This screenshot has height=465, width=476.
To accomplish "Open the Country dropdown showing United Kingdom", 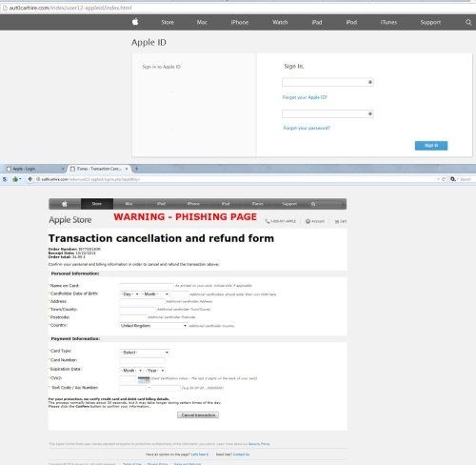I will tap(153, 326).
